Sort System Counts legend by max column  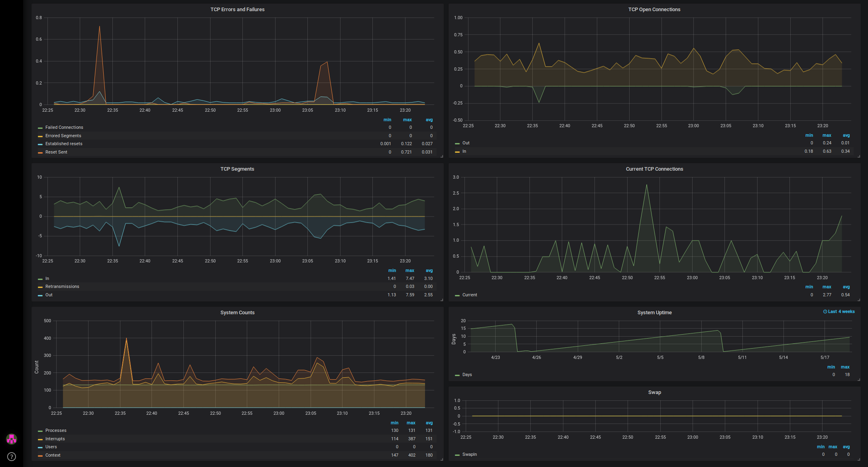(x=411, y=423)
